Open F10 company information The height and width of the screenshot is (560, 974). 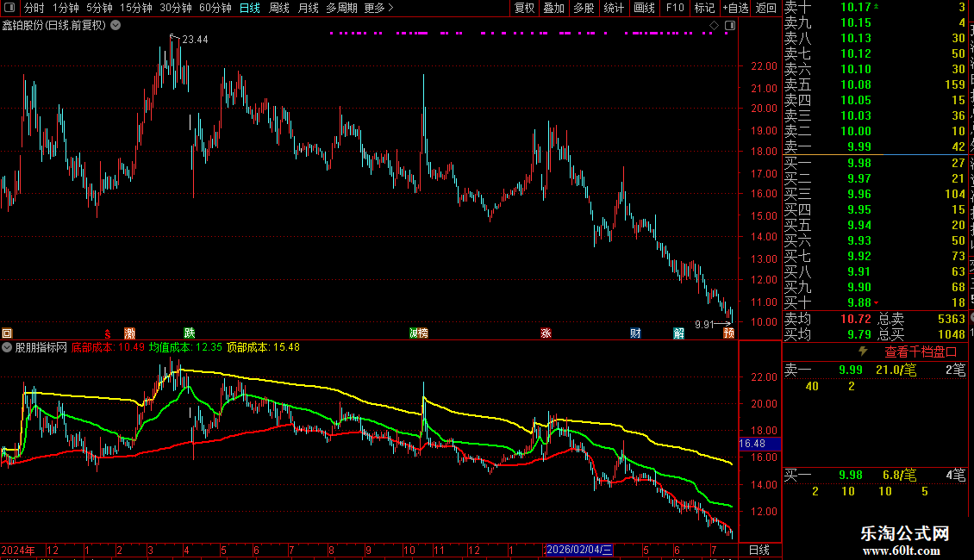(x=675, y=8)
